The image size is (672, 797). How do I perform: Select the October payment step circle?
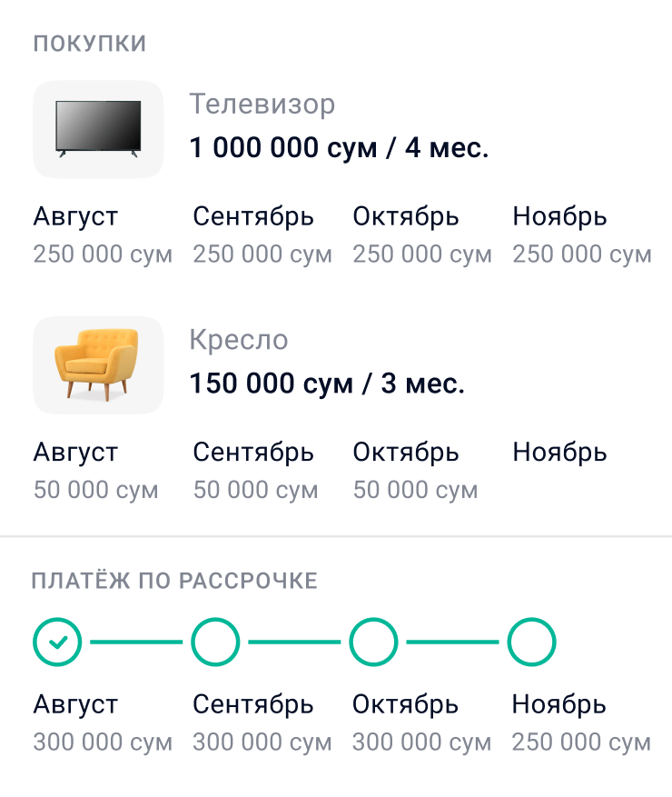373,643
